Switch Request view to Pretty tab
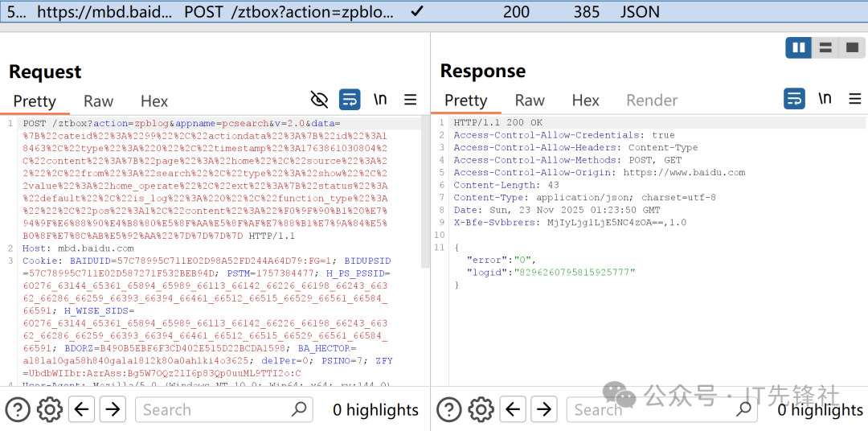The image size is (868, 431). click(x=35, y=101)
